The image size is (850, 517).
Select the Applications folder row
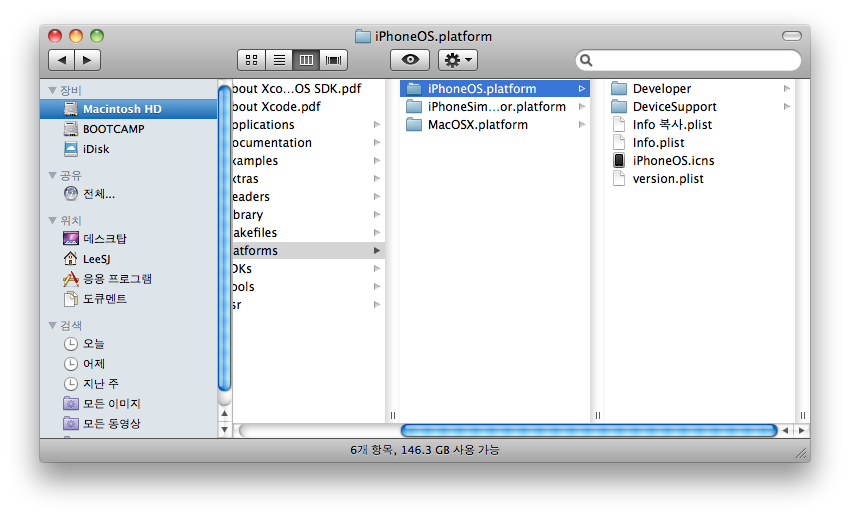308,125
